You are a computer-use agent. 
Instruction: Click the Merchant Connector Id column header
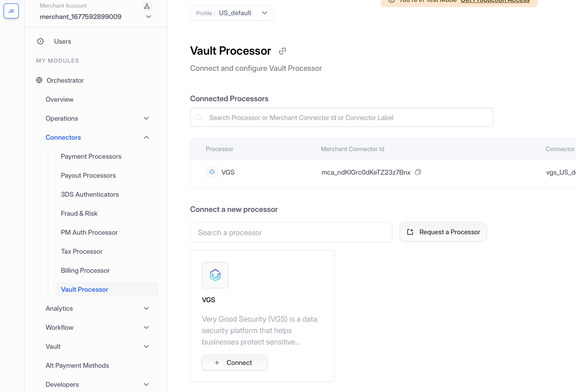[352, 149]
